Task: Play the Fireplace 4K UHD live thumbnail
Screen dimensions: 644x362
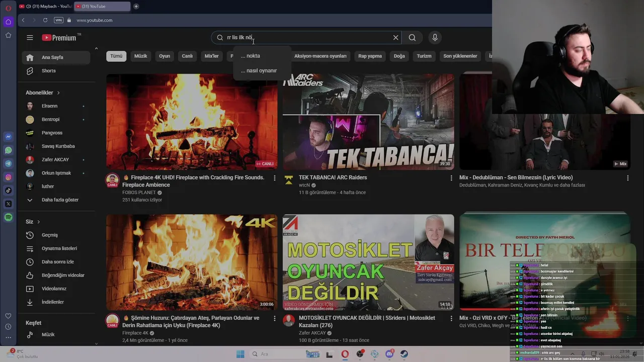Action: point(192,122)
